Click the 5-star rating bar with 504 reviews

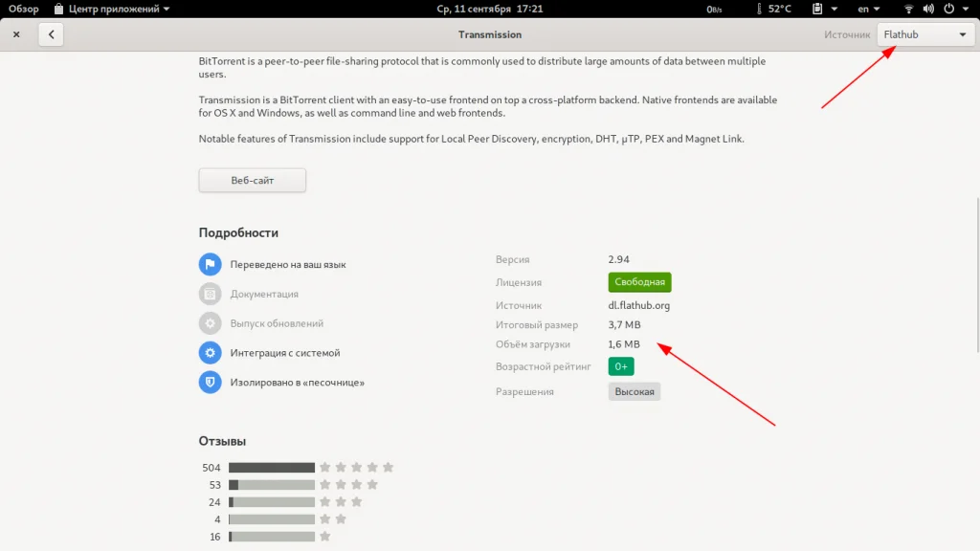pyautogui.click(x=271, y=467)
